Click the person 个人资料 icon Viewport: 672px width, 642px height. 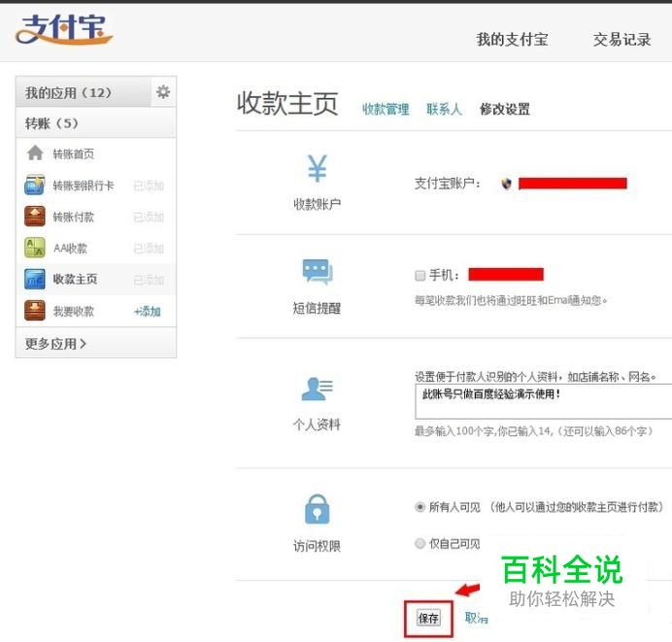click(318, 389)
